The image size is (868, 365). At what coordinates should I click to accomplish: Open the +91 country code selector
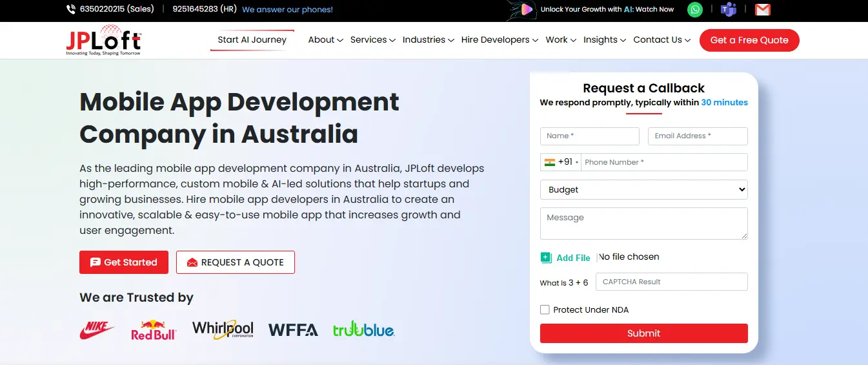pos(561,162)
